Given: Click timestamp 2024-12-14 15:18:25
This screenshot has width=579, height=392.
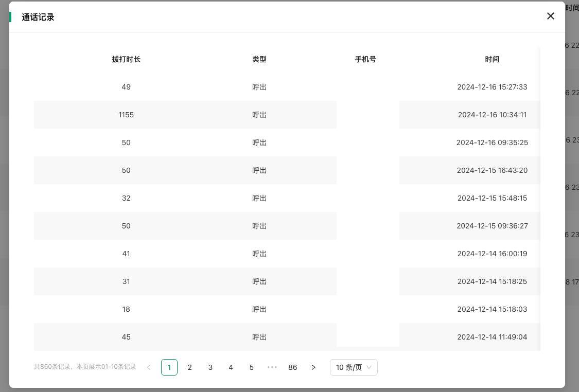Looking at the screenshot, I should pyautogui.click(x=492, y=281).
